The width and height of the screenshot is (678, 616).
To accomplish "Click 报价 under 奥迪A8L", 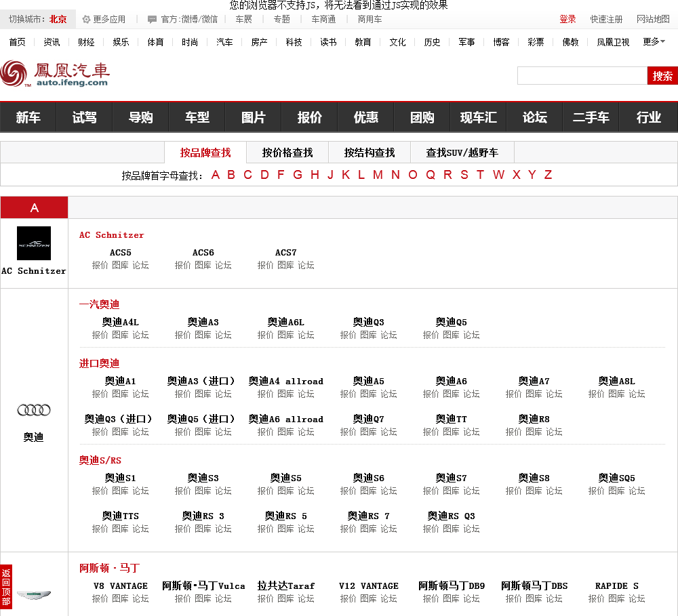I will 596,394.
